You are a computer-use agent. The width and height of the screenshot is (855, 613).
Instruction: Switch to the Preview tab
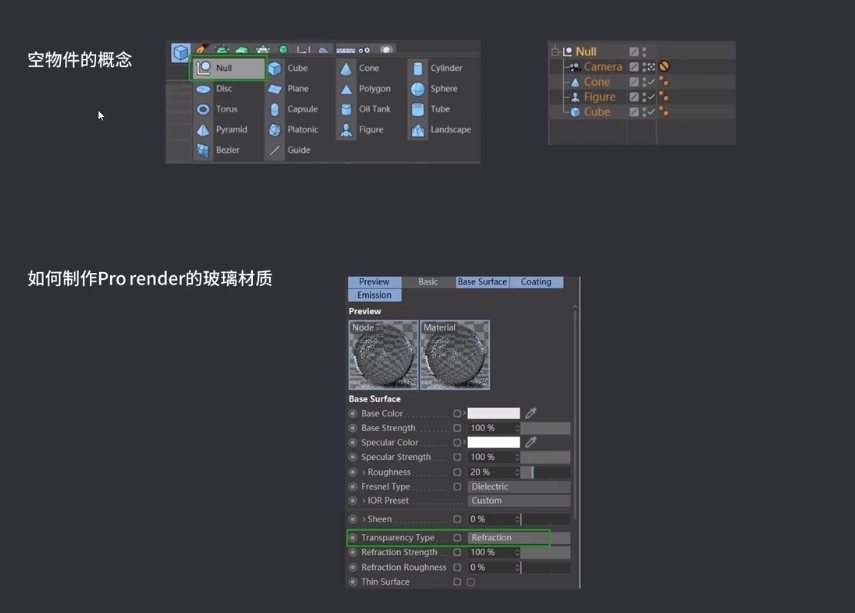tap(374, 282)
